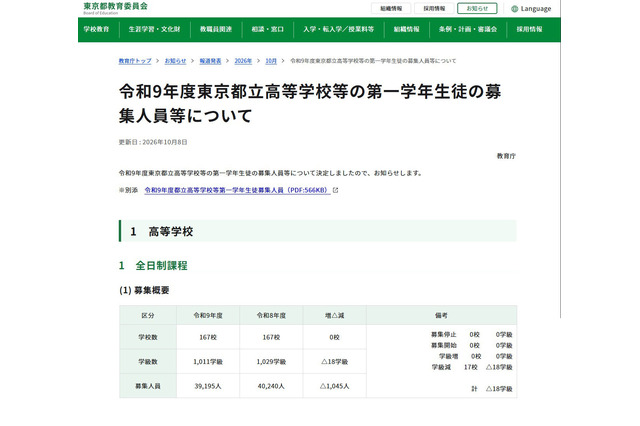Screen dimensions: 640x426
Task: Click the 組織情報 header button
Action: (391, 9)
